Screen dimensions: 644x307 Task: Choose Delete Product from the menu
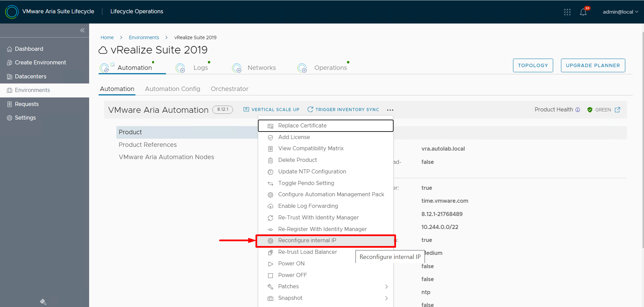click(x=326, y=160)
